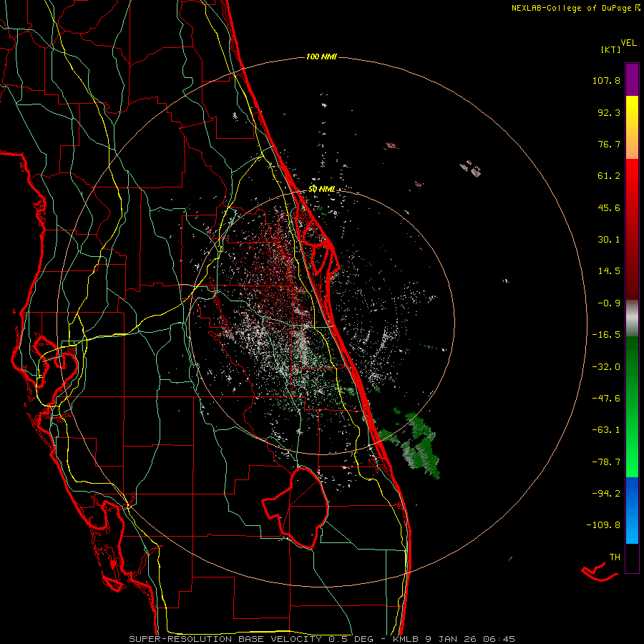
Task: Click the -16.5 velocity scale value
Action: (606, 335)
